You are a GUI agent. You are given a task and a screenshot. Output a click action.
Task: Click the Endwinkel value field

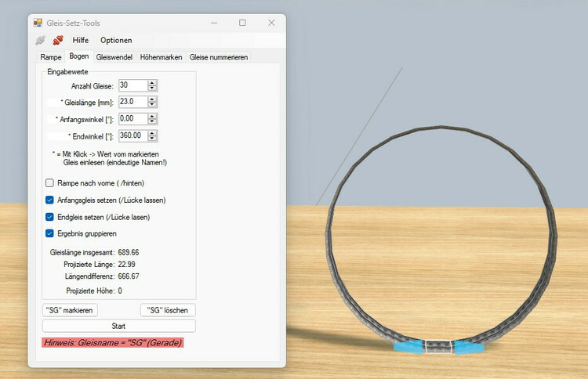[133, 136]
